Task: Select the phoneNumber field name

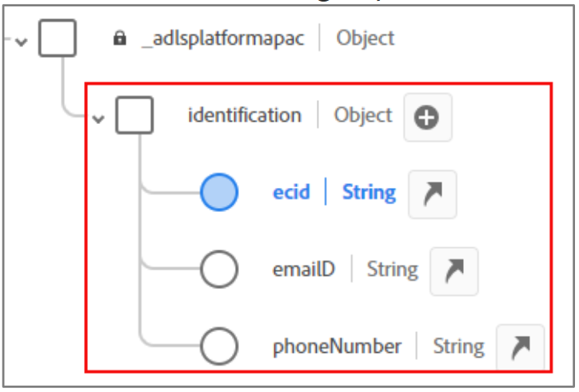Action: point(337,346)
